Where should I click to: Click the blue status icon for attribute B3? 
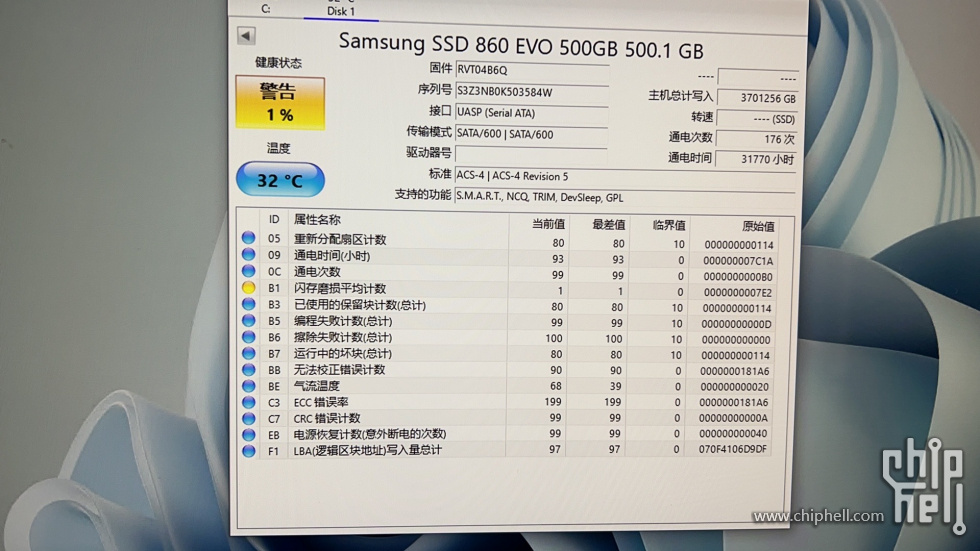pos(249,304)
